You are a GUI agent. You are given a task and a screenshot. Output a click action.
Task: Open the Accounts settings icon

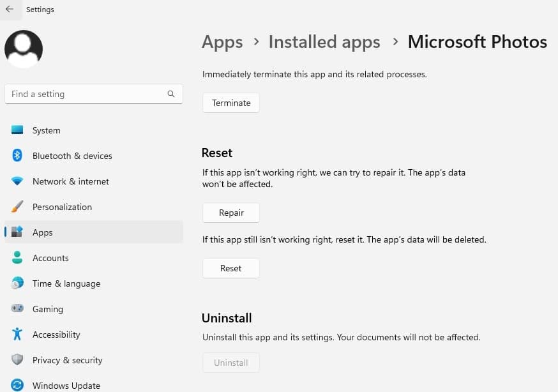tap(17, 257)
